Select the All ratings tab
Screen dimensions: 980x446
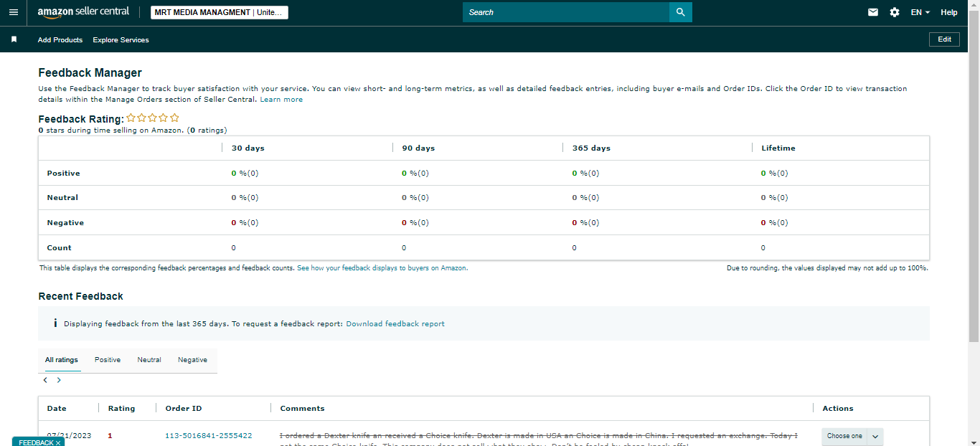tap(62, 360)
